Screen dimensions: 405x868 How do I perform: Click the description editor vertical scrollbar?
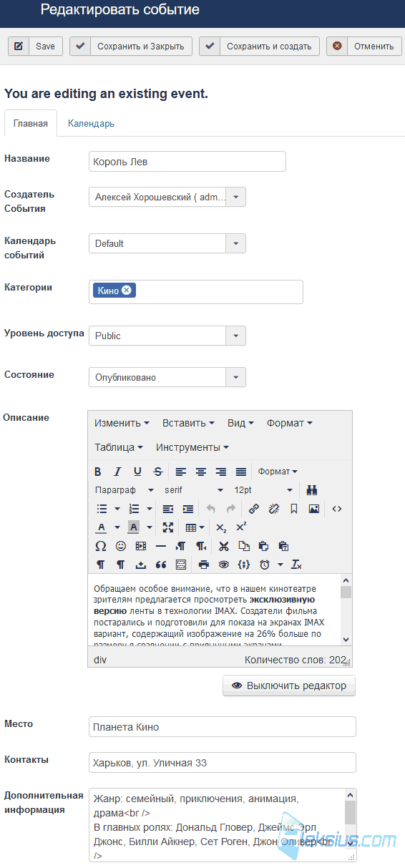(x=346, y=610)
